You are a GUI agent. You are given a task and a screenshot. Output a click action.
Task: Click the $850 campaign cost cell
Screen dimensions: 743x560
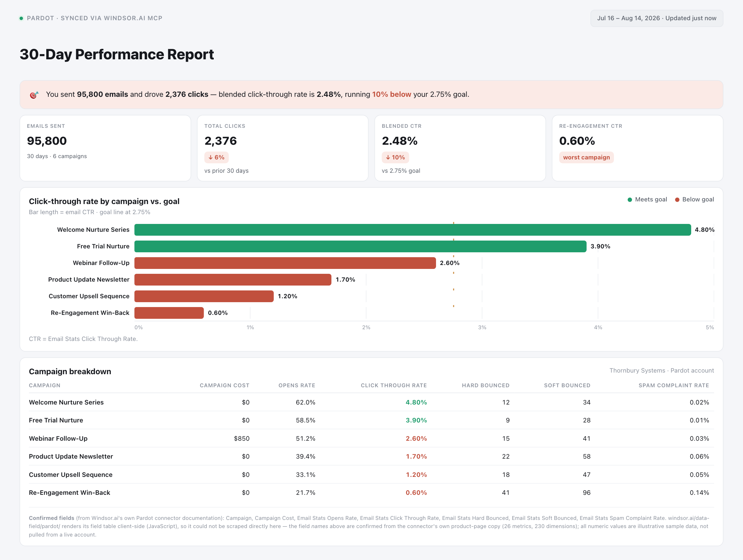[x=241, y=438]
